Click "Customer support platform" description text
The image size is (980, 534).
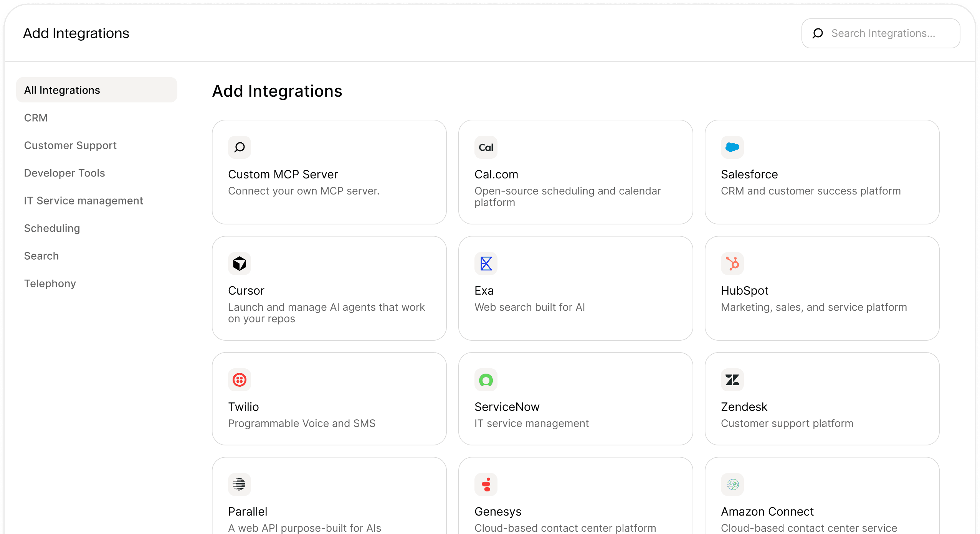click(x=787, y=424)
